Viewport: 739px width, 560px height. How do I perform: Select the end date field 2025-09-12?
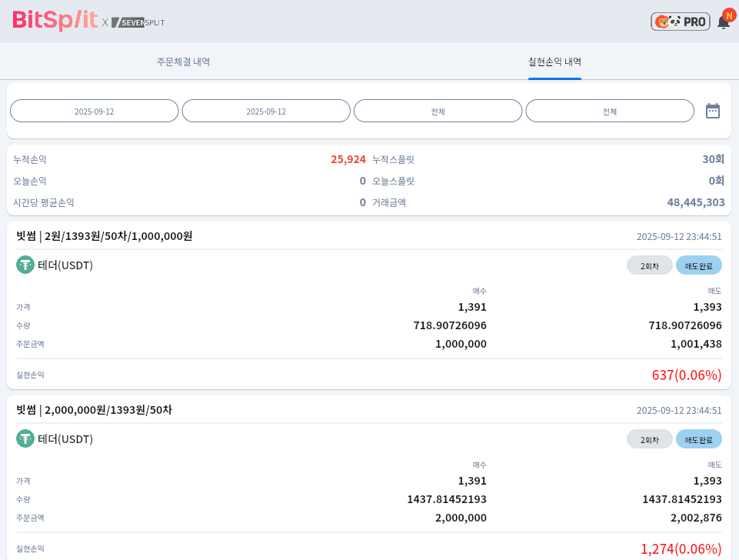266,112
